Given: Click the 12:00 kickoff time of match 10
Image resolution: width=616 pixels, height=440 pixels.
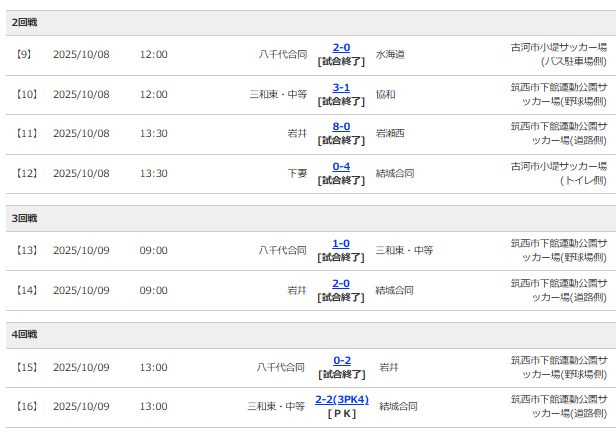Looking at the screenshot, I should 153,94.
